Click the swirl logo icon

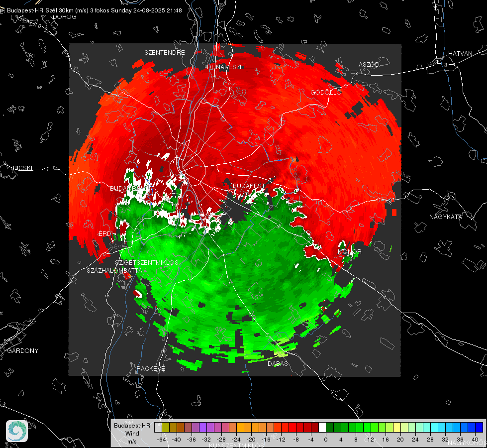point(17,431)
